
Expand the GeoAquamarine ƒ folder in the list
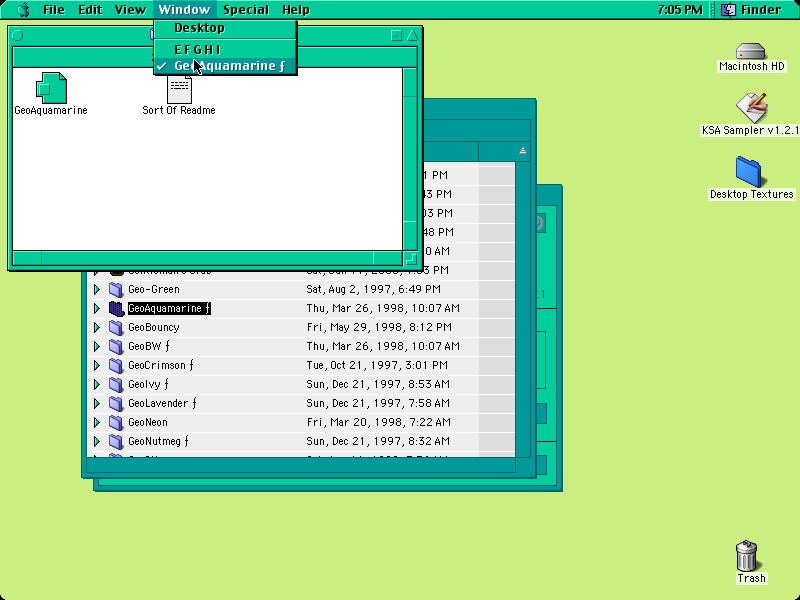coord(96,308)
